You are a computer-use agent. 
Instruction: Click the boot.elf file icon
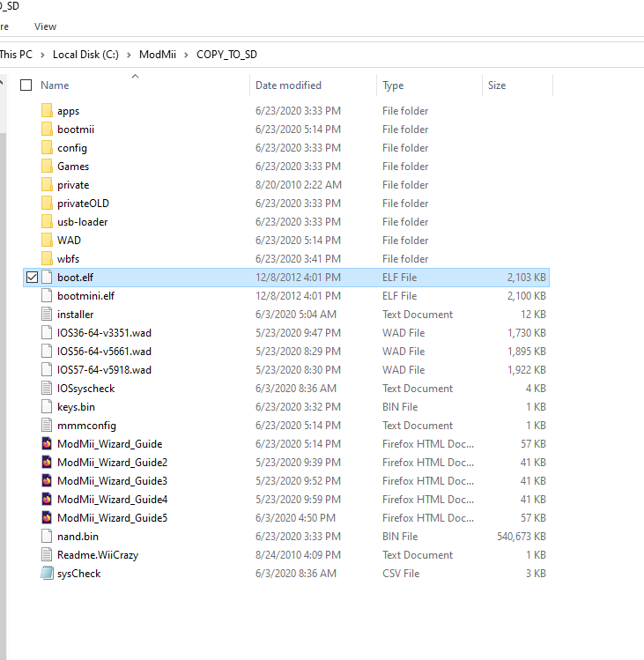[48, 278]
